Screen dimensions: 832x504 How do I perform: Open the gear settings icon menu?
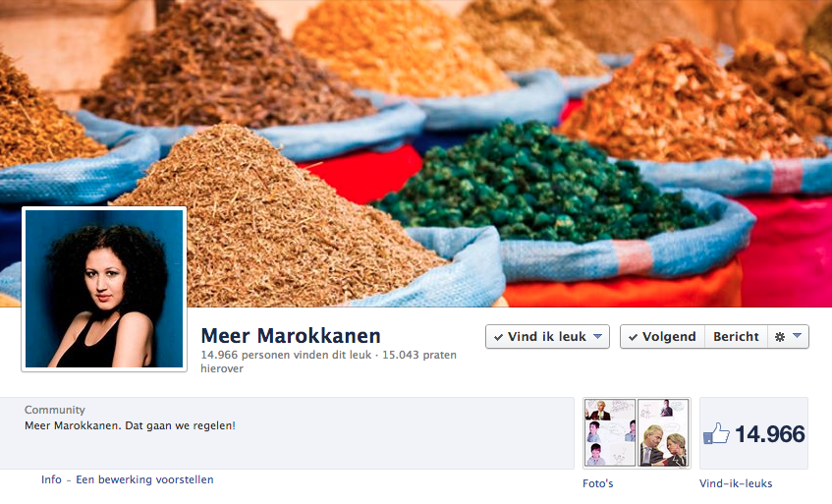[x=780, y=337]
